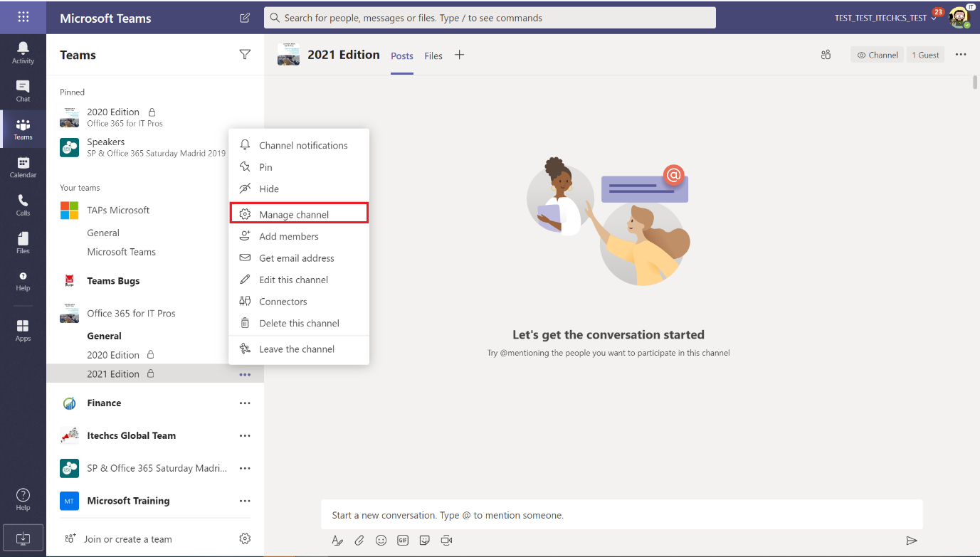
Task: Switch to the Files tab
Action: click(x=433, y=55)
